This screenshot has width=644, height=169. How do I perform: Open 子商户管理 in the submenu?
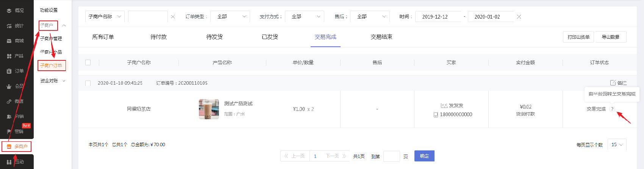pyautogui.click(x=51, y=39)
